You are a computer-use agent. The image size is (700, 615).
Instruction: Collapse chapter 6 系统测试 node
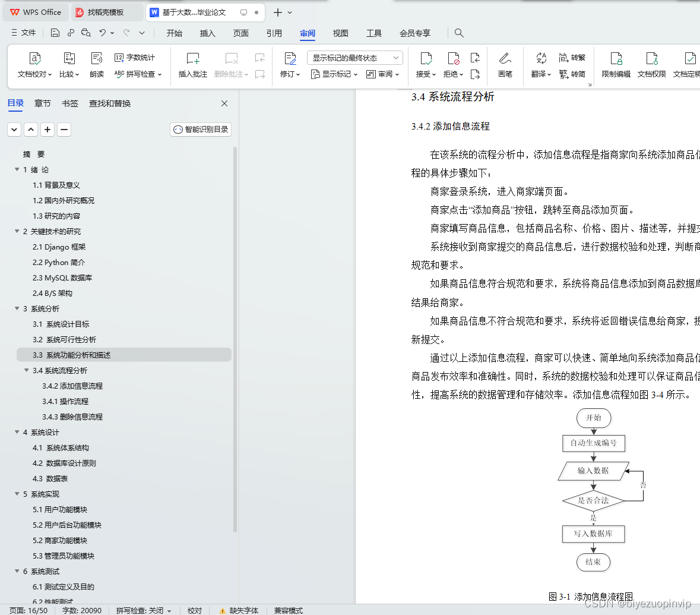point(17,571)
